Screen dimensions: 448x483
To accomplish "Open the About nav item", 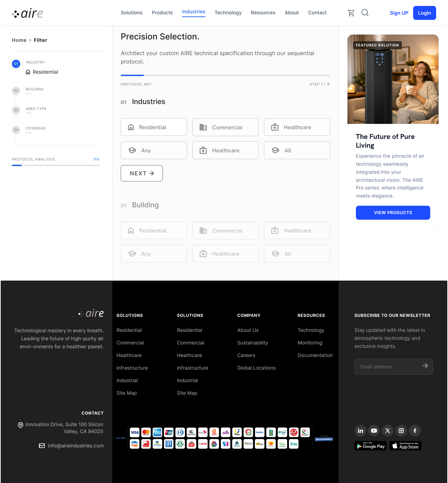I will click(x=292, y=13).
